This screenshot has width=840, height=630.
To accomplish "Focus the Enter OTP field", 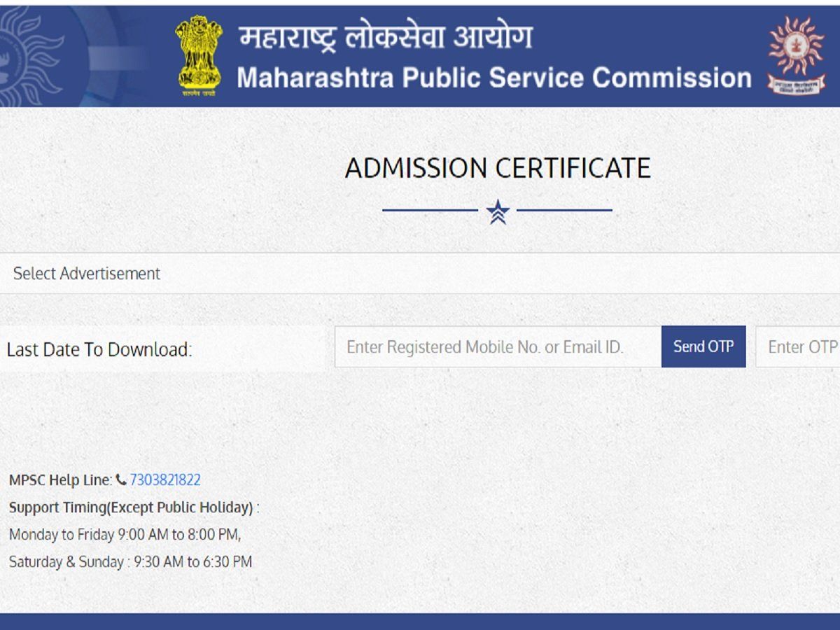I will 798,346.
